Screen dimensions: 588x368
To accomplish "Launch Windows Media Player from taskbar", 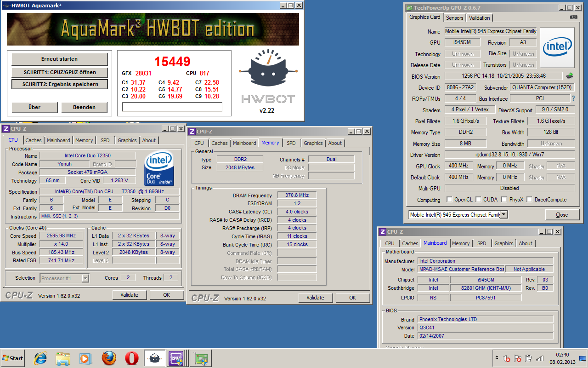I will pos(85,358).
